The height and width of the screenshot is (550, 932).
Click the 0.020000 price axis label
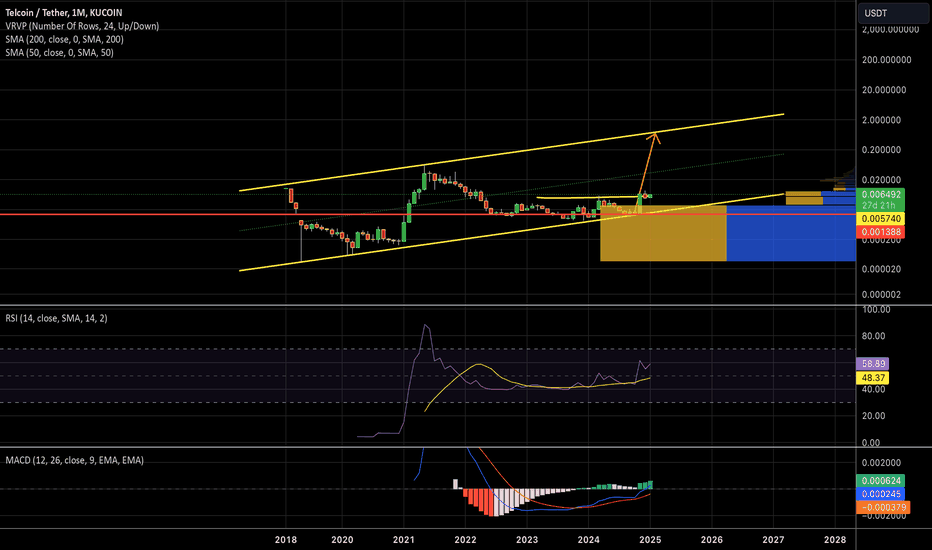click(x=881, y=180)
